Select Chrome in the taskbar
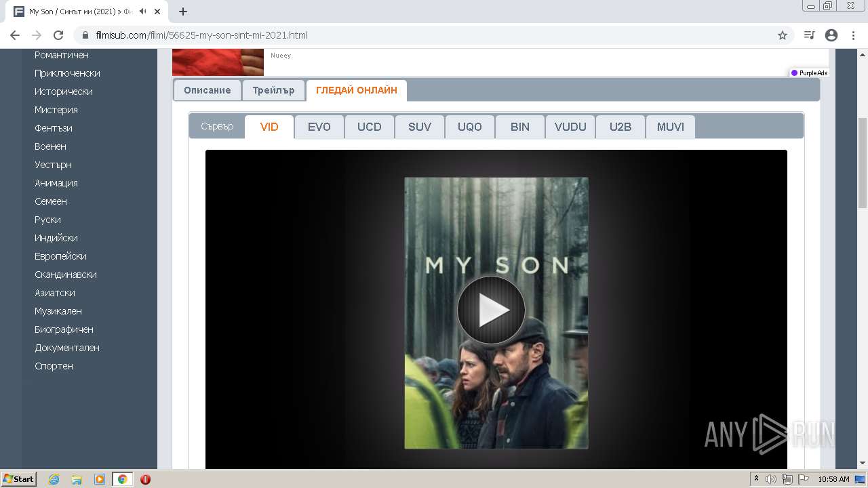The image size is (868, 488). tap(123, 479)
